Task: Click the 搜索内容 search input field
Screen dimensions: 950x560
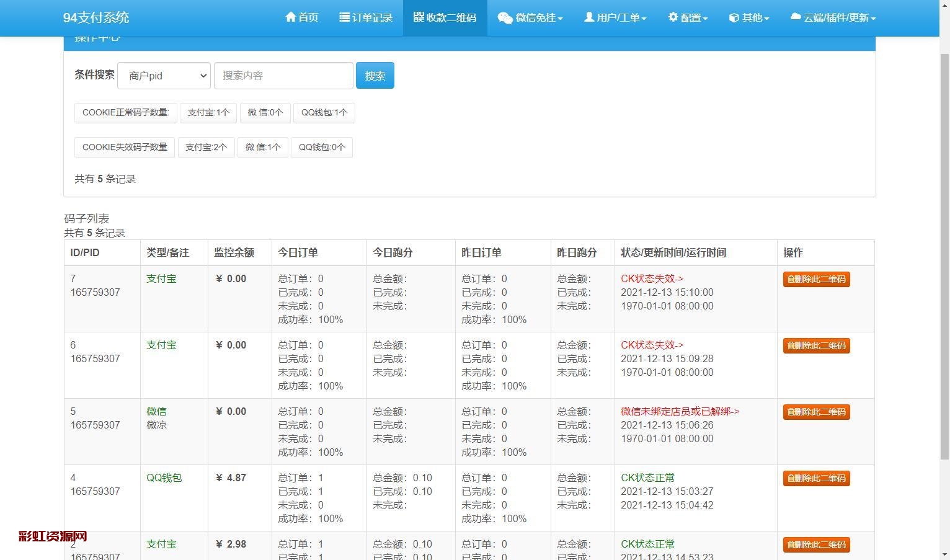Action: click(x=283, y=76)
